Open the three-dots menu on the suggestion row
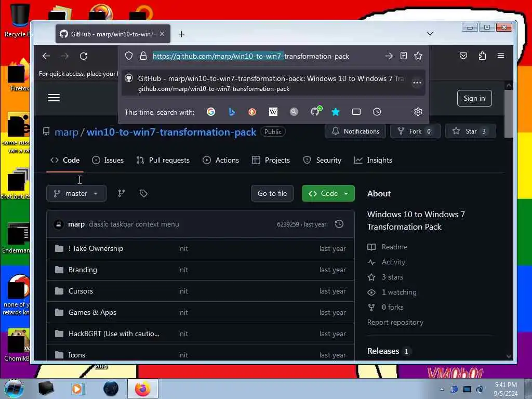 pyautogui.click(x=417, y=83)
